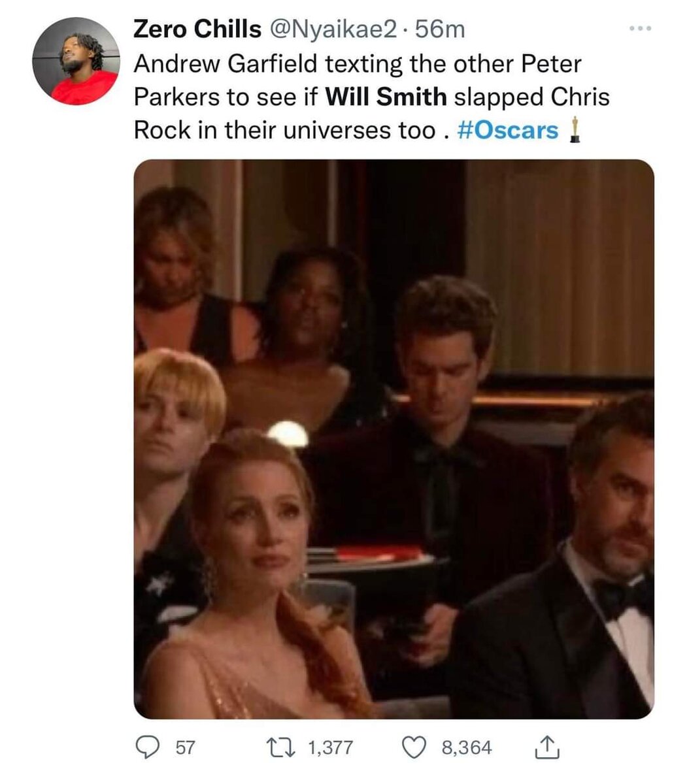Click the Andrew Garfield tweet text
Screen dimensions: 687x784
(x=371, y=97)
